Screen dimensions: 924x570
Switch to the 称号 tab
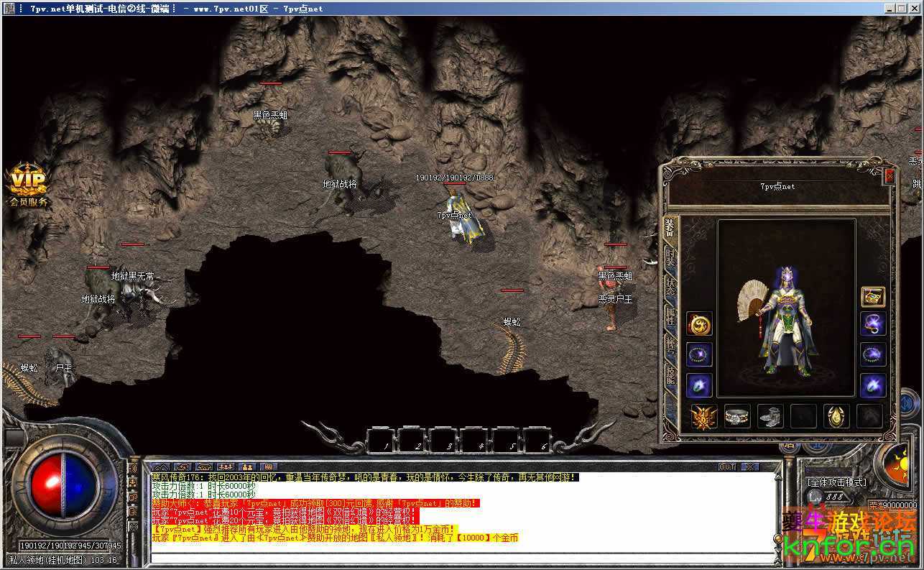pos(670,344)
